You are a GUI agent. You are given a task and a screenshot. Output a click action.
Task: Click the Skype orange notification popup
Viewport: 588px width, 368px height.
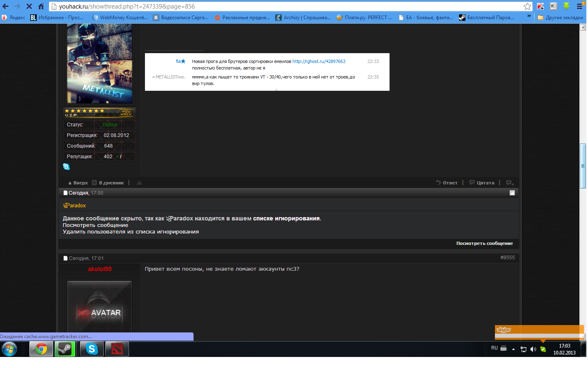[x=539, y=332]
